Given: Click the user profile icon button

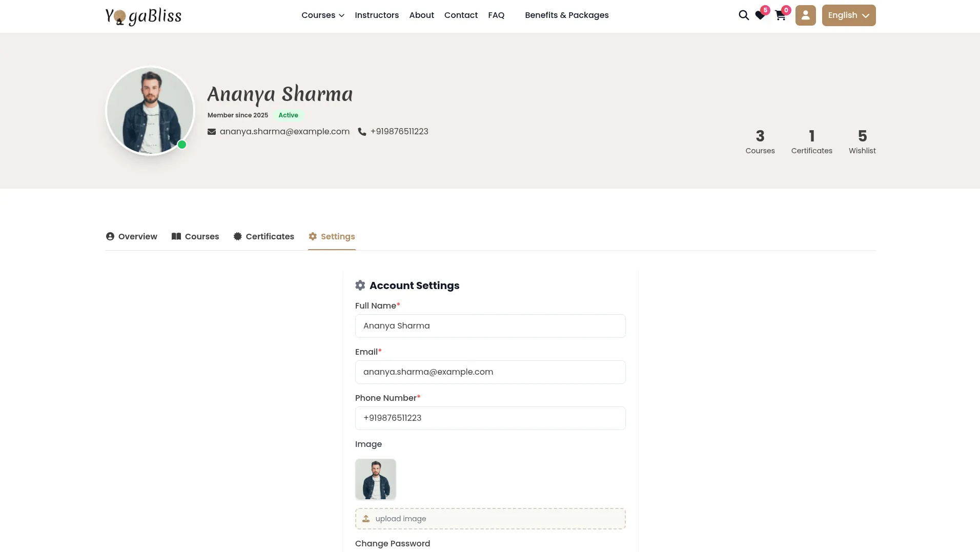Looking at the screenshot, I should tap(805, 15).
